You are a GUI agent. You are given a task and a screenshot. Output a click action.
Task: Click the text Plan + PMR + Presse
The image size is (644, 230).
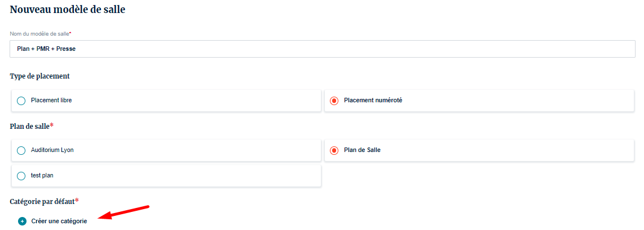46,49
